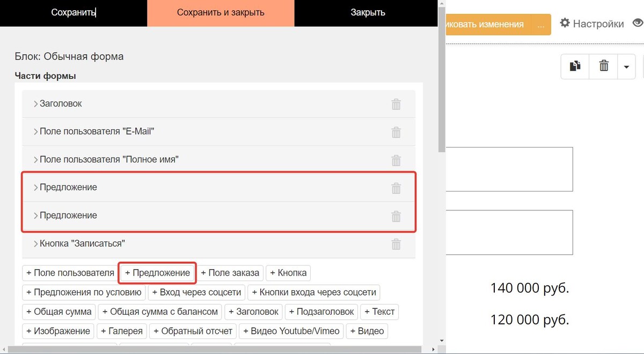Add a Поле заказа part
This screenshot has height=354, width=644.
(x=230, y=273)
